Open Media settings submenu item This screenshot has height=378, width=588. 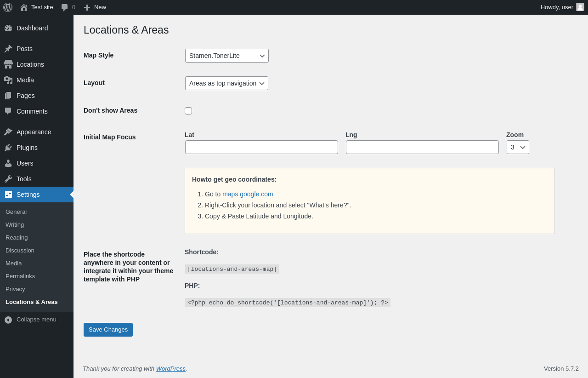(x=14, y=263)
